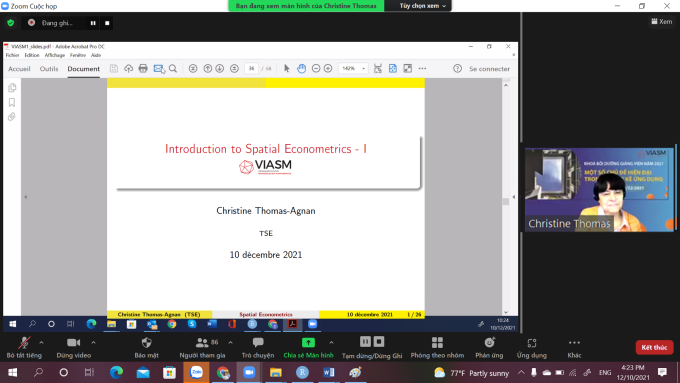Image resolution: width=680 pixels, height=383 pixels.
Task: Open the Phản ứng reactions icon
Action: tap(489, 343)
